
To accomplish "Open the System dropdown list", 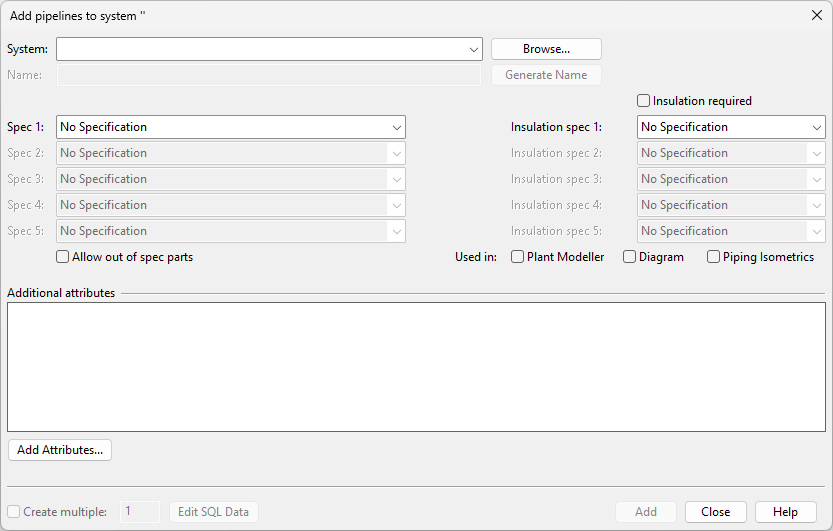I will (473, 49).
